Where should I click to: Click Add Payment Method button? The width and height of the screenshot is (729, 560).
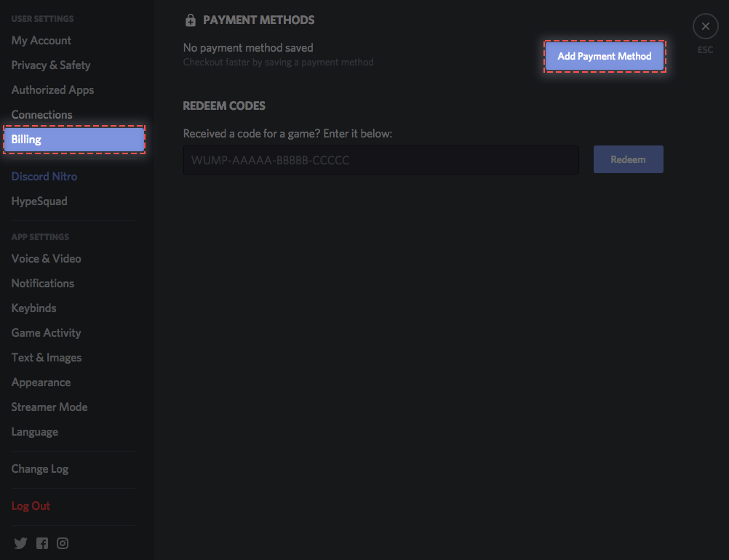[x=605, y=56]
